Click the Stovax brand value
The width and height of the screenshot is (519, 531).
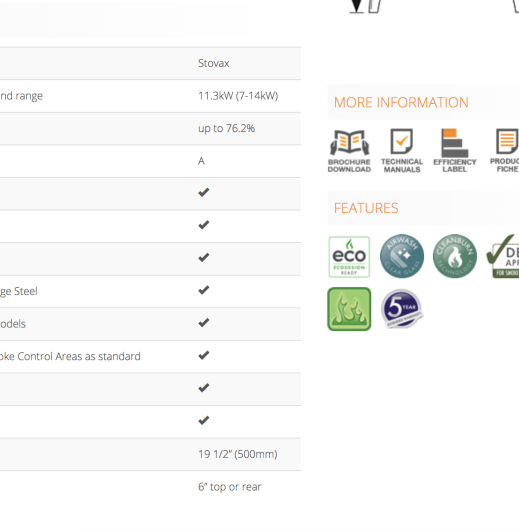click(214, 63)
